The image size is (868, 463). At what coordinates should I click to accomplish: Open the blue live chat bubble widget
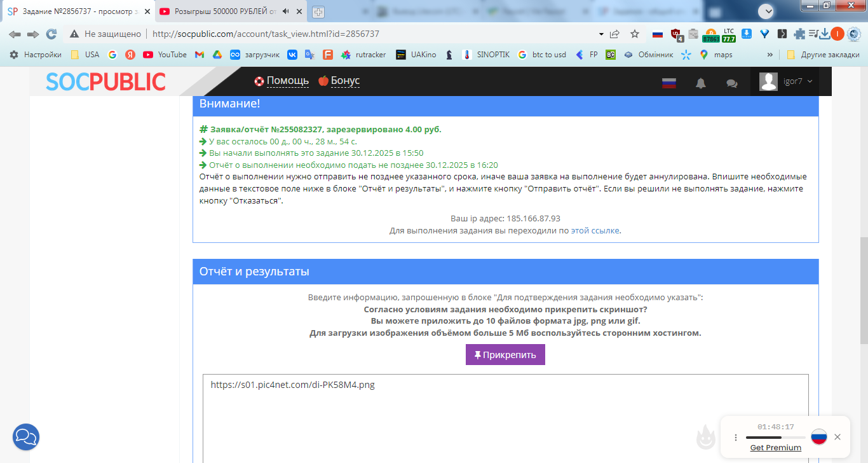[x=26, y=437]
